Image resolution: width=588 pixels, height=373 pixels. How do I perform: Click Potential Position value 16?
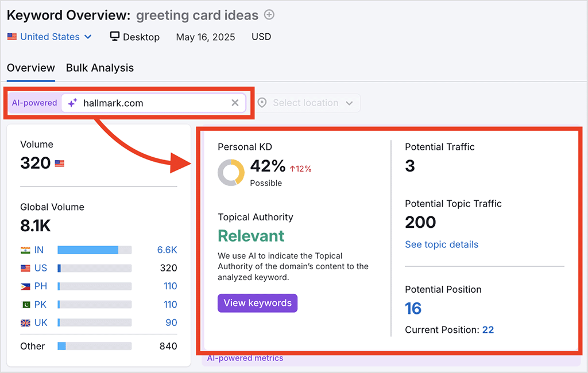413,309
